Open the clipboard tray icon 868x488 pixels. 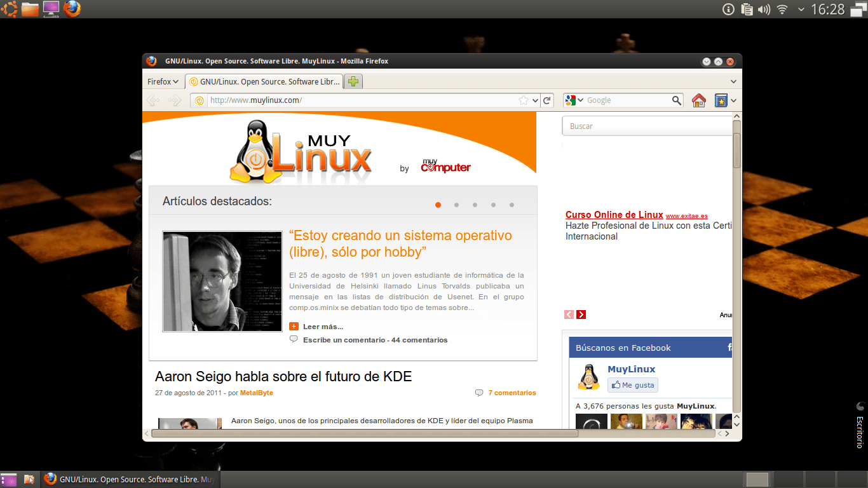747,10
